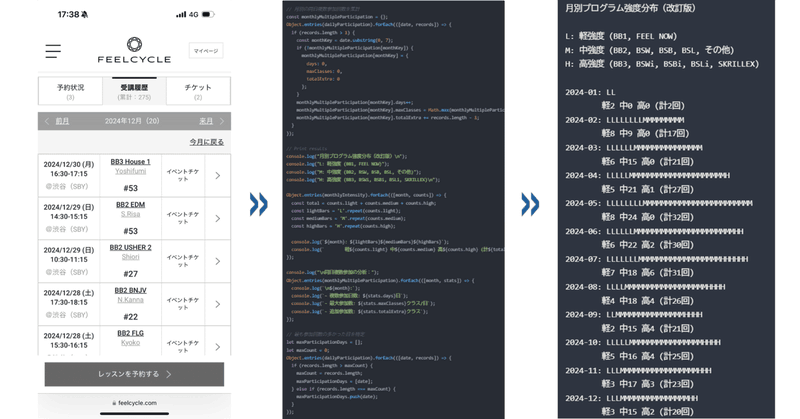The image size is (800, 419).
Task: Click bike number #27
Action: click(131, 274)
